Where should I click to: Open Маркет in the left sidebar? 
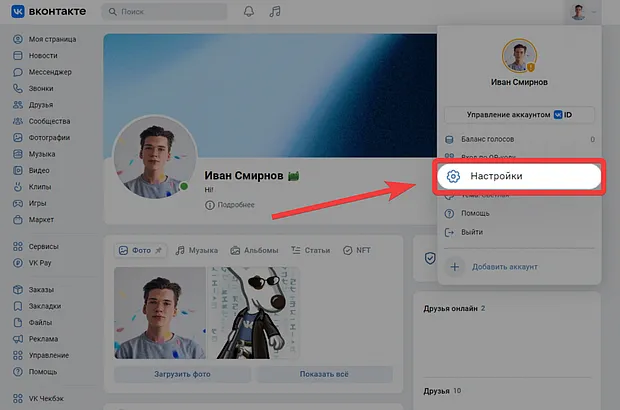tap(43, 219)
